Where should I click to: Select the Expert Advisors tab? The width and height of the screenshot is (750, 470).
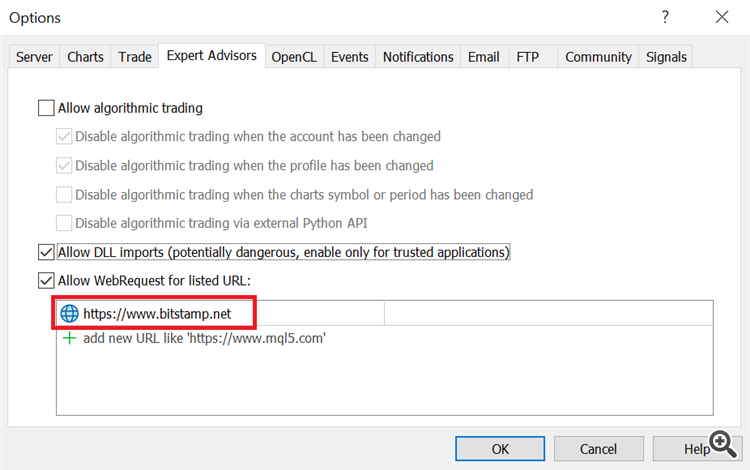(212, 55)
